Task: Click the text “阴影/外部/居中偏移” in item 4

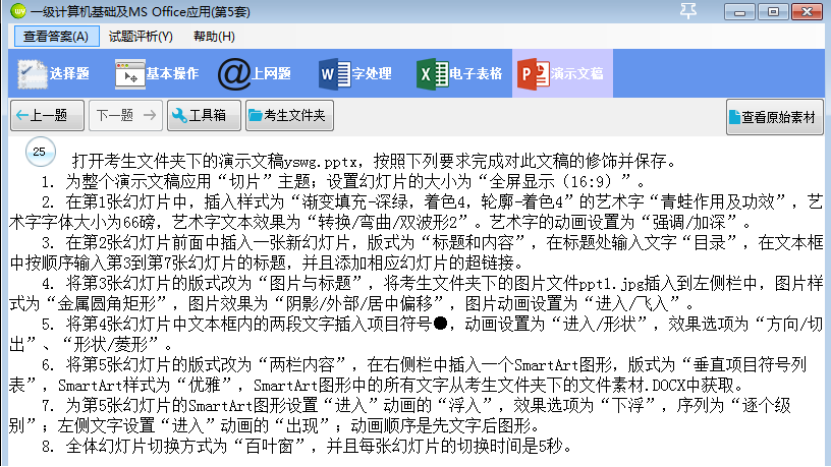Action: (364, 304)
